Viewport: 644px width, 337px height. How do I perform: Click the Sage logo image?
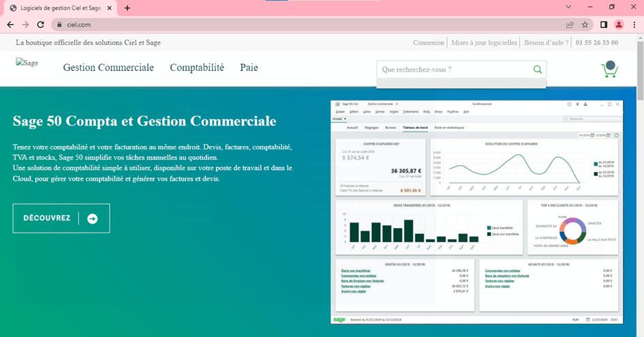27,63
